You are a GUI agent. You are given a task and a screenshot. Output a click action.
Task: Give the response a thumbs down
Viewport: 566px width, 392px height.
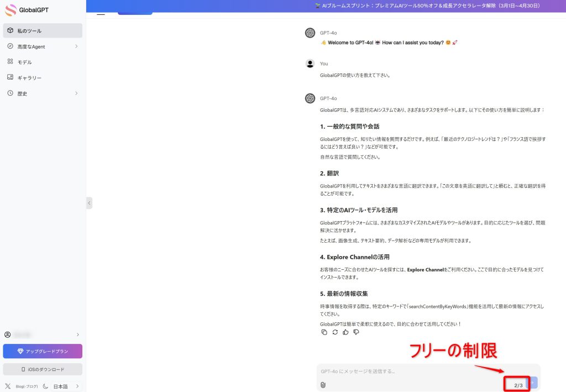(x=356, y=332)
